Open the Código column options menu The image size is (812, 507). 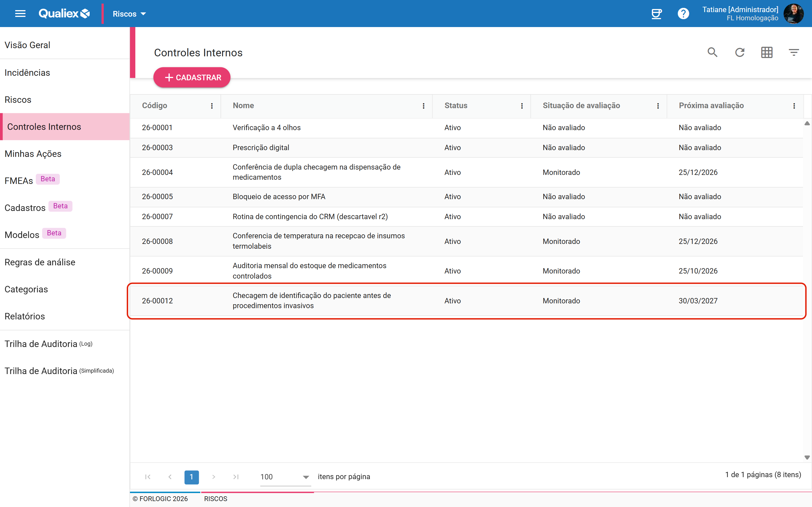212,106
